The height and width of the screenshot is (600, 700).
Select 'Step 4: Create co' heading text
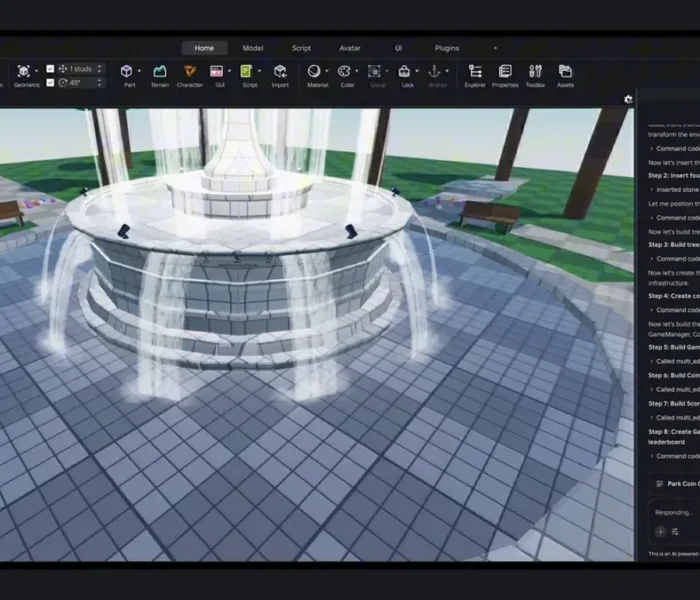click(674, 296)
